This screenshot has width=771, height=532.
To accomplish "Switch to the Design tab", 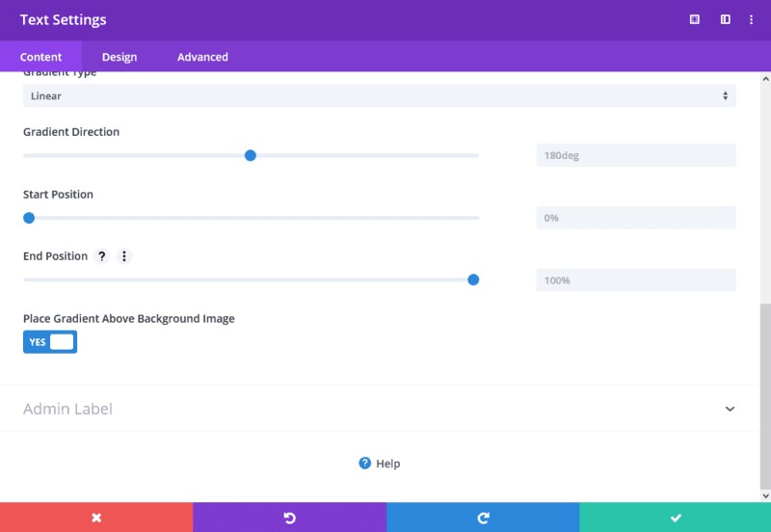I will click(x=120, y=57).
